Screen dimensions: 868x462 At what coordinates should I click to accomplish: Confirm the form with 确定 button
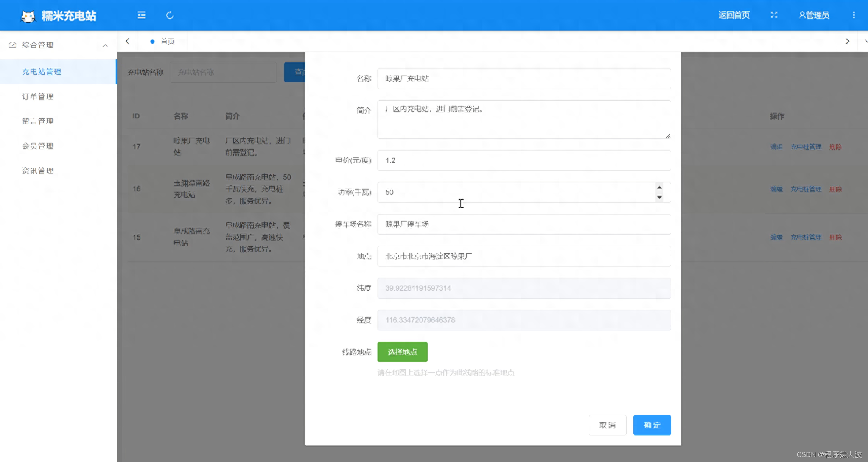point(652,425)
